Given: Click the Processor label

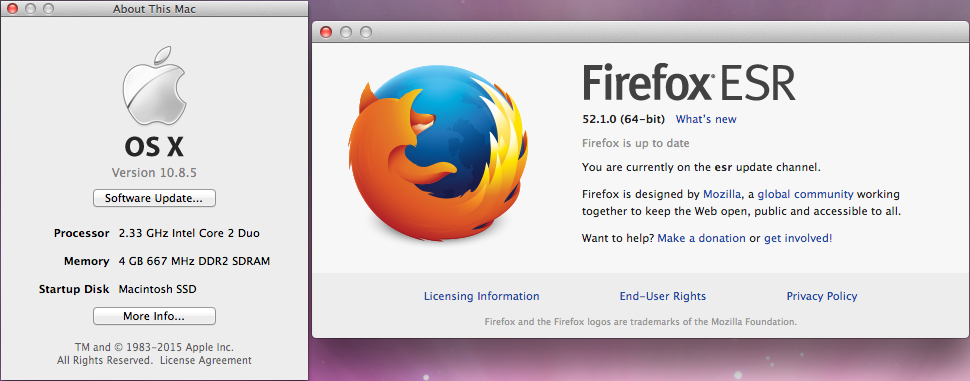Looking at the screenshot, I should click(x=82, y=233).
